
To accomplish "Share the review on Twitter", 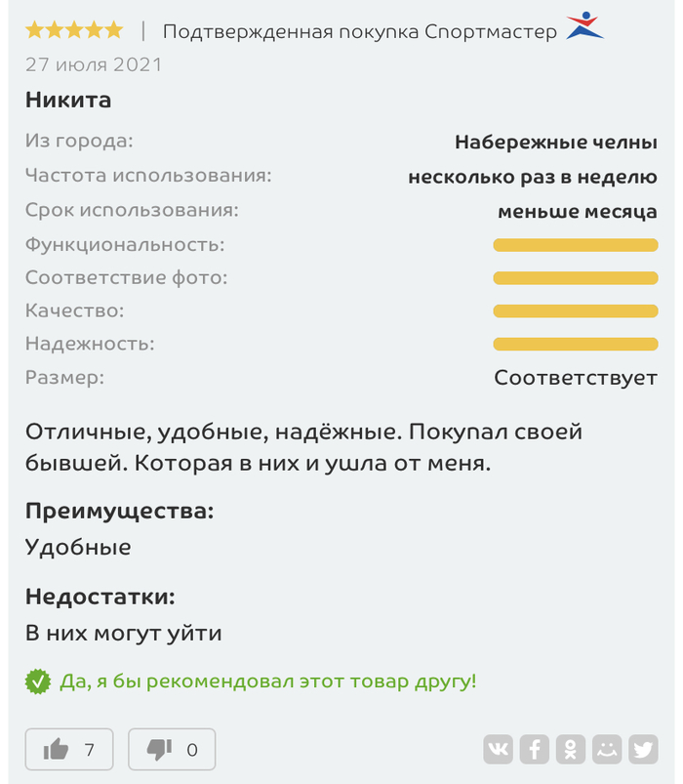I will [x=643, y=749].
